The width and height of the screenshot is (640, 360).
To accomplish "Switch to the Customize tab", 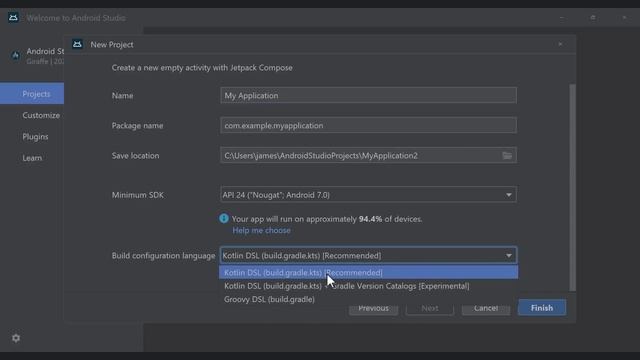I will [x=41, y=115].
